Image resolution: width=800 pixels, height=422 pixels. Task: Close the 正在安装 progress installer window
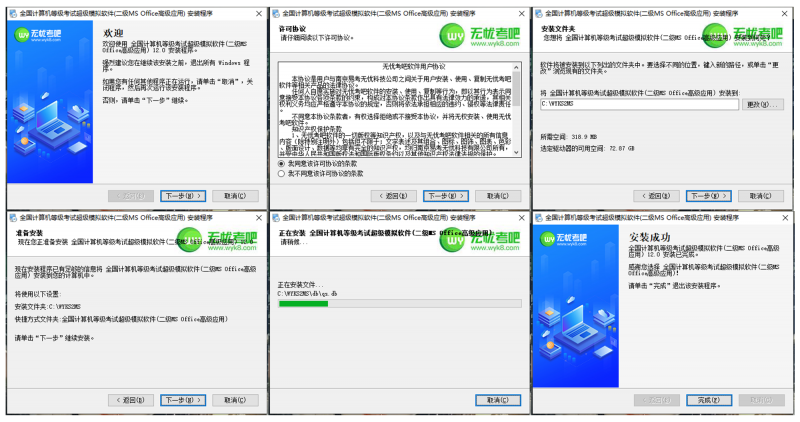[521, 218]
